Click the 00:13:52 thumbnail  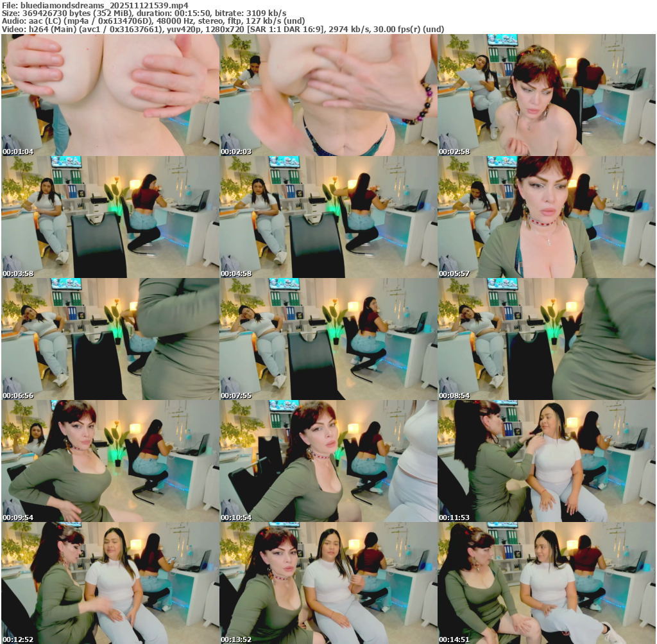click(328, 583)
